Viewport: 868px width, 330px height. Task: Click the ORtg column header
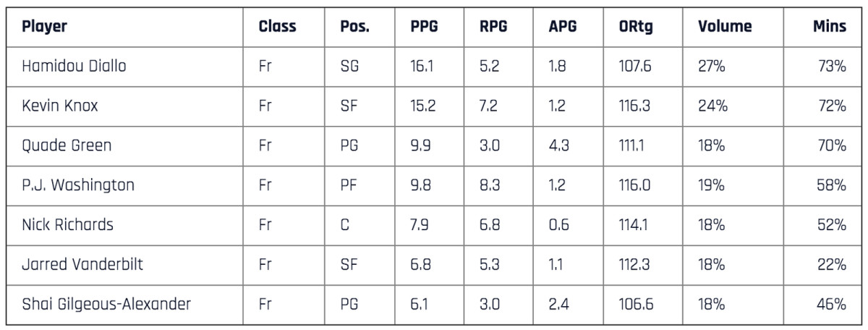tap(637, 27)
